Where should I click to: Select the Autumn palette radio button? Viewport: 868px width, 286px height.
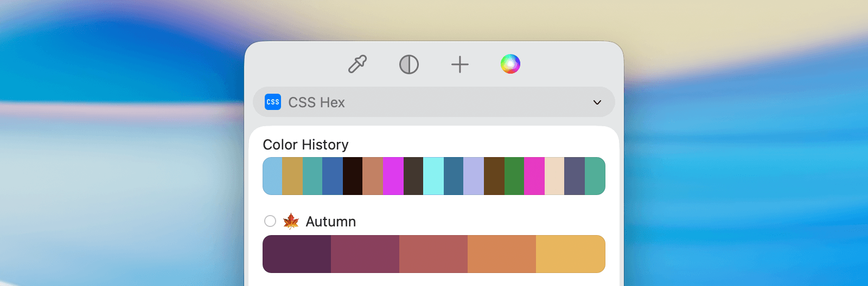coord(270,221)
